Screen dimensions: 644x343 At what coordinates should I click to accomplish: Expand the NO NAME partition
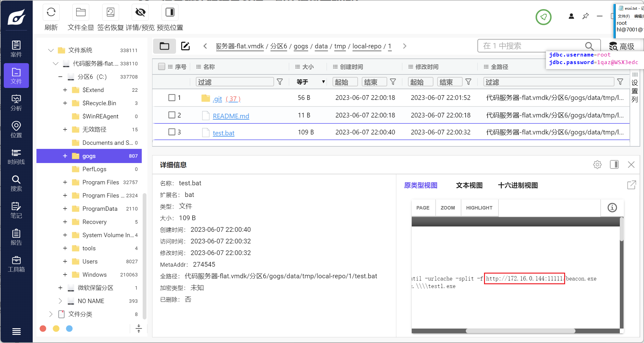tap(60, 301)
